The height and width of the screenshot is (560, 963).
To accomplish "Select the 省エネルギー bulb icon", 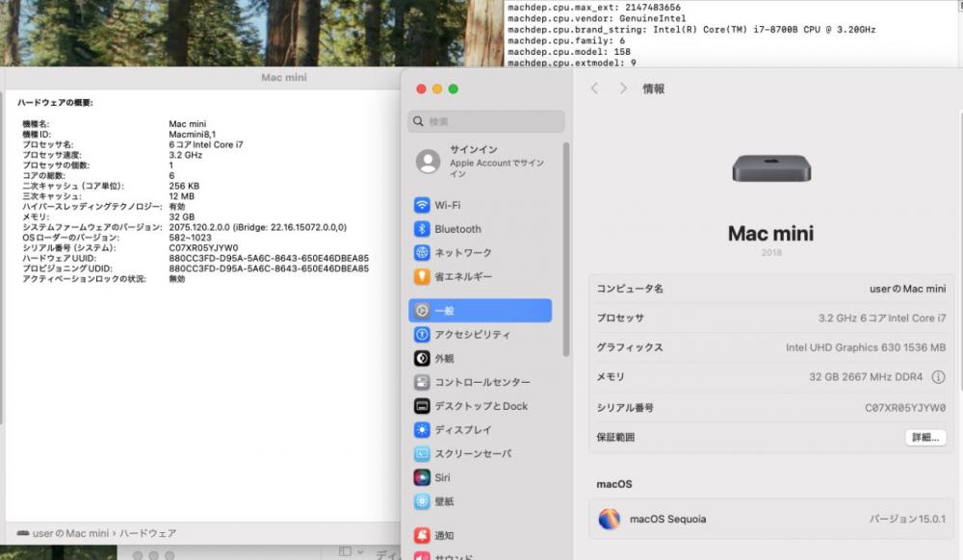I will tap(422, 276).
